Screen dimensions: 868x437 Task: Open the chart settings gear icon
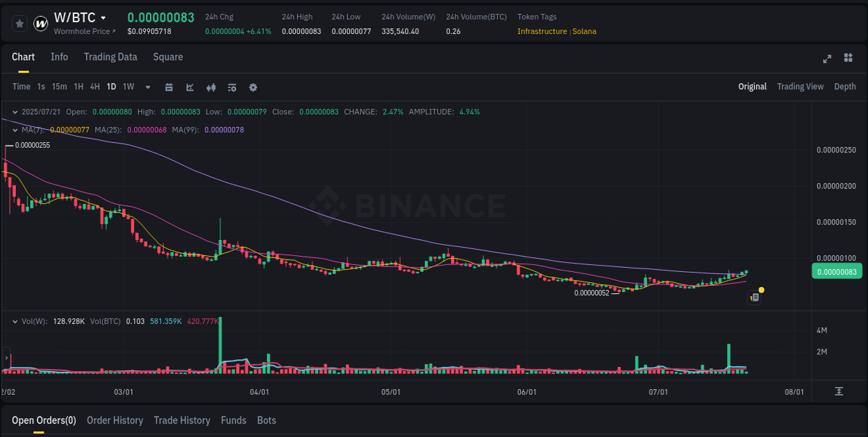pyautogui.click(x=253, y=87)
